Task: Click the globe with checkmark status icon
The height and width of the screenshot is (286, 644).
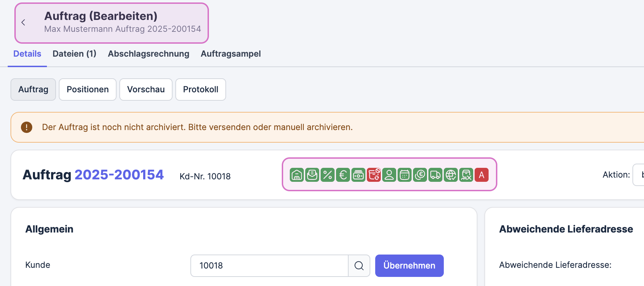Action: point(451,175)
